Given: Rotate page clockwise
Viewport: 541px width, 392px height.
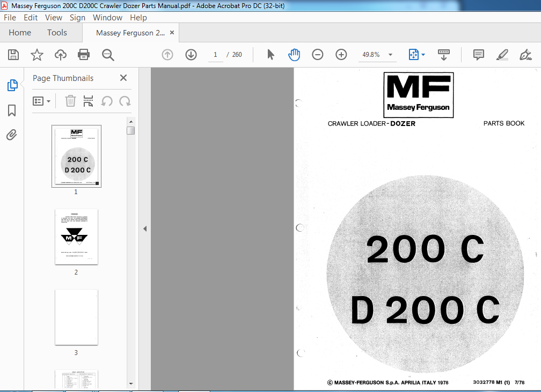Looking at the screenshot, I should click(125, 101).
